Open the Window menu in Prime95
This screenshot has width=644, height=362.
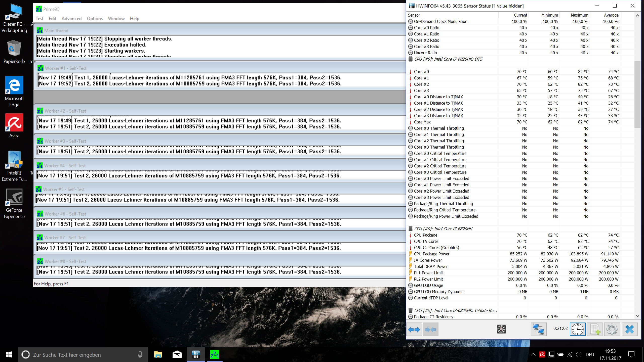[x=116, y=18]
